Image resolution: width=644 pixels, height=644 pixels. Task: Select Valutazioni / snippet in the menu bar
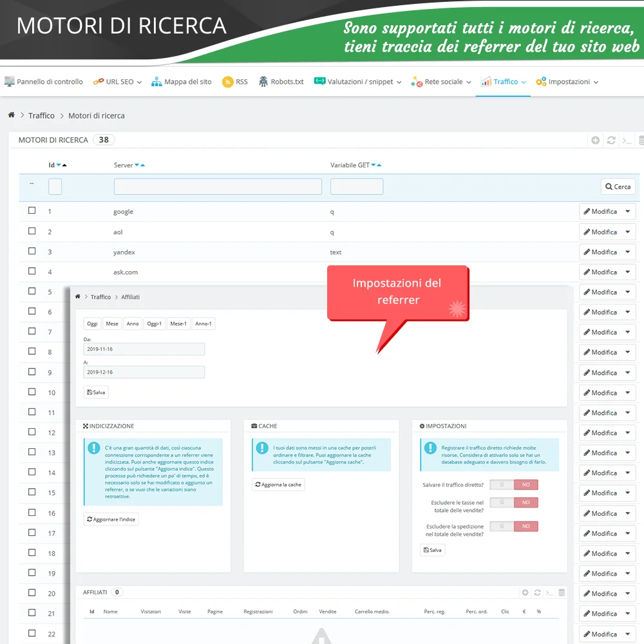[x=359, y=81]
